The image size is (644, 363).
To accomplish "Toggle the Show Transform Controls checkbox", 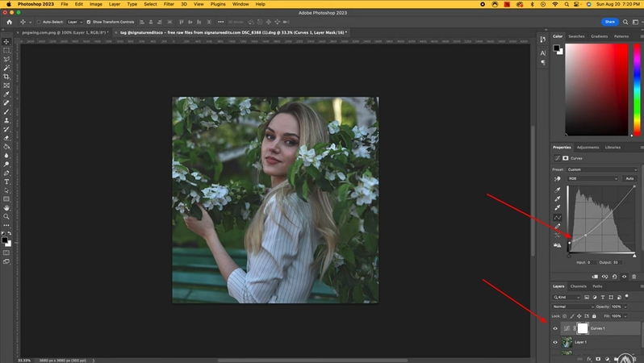I will pos(89,22).
